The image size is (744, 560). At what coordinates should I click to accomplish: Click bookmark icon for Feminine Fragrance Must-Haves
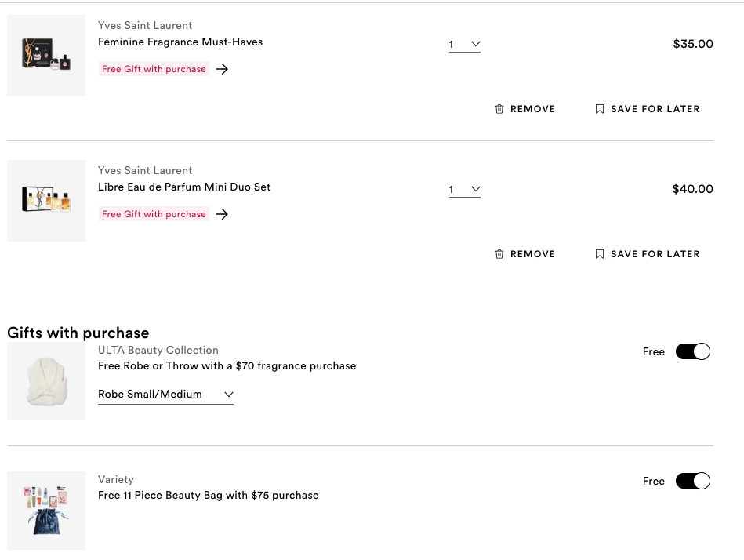click(600, 109)
